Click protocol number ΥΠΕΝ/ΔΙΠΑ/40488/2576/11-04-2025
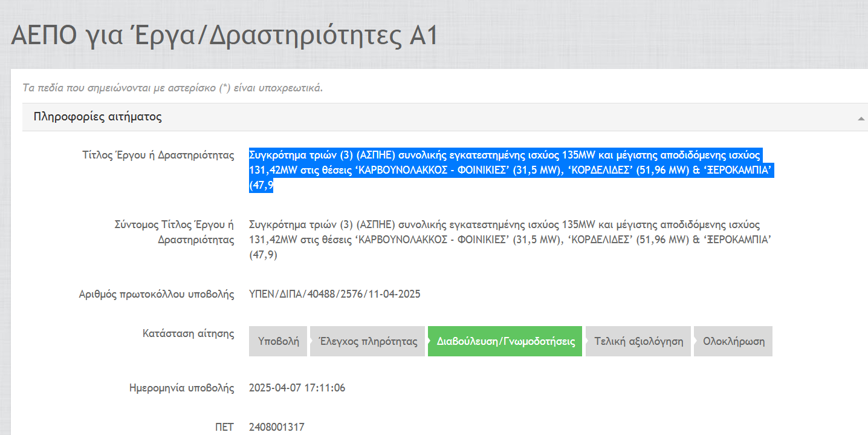This screenshot has width=868, height=435. coord(334,295)
